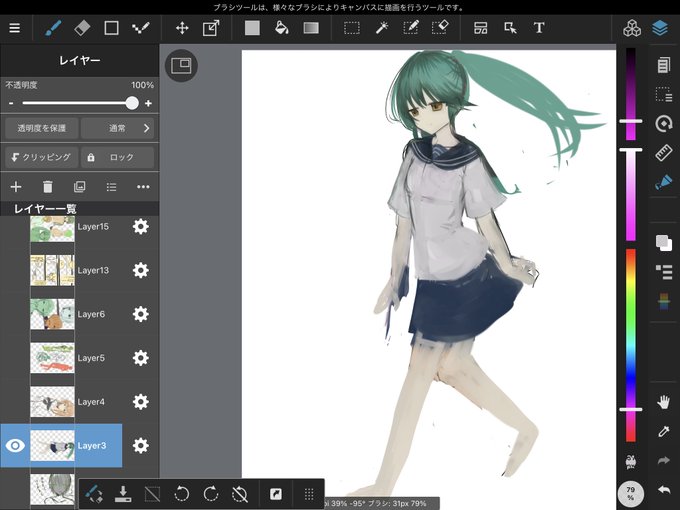Select the Select Pen tool
The width and height of the screenshot is (680, 510).
point(410,29)
